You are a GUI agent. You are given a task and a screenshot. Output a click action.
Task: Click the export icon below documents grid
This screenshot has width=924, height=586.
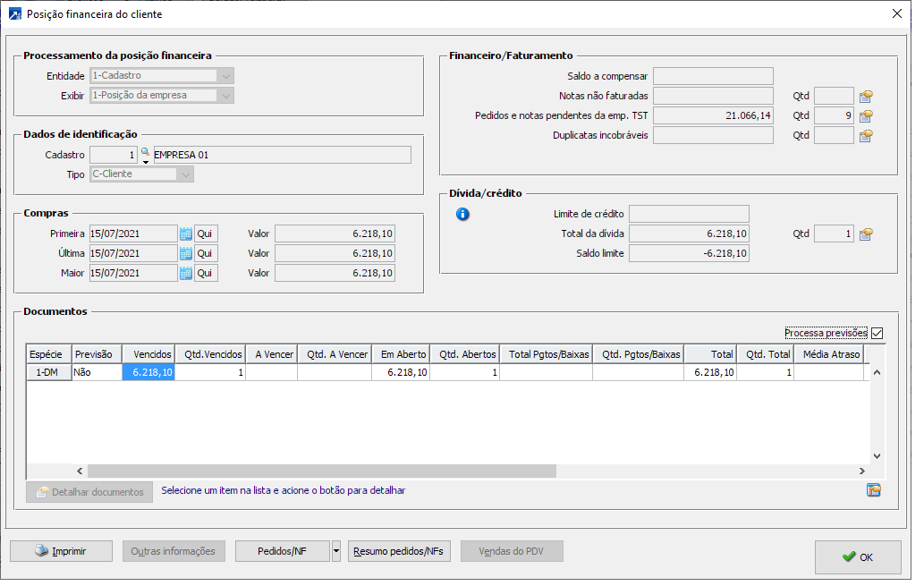(873, 490)
